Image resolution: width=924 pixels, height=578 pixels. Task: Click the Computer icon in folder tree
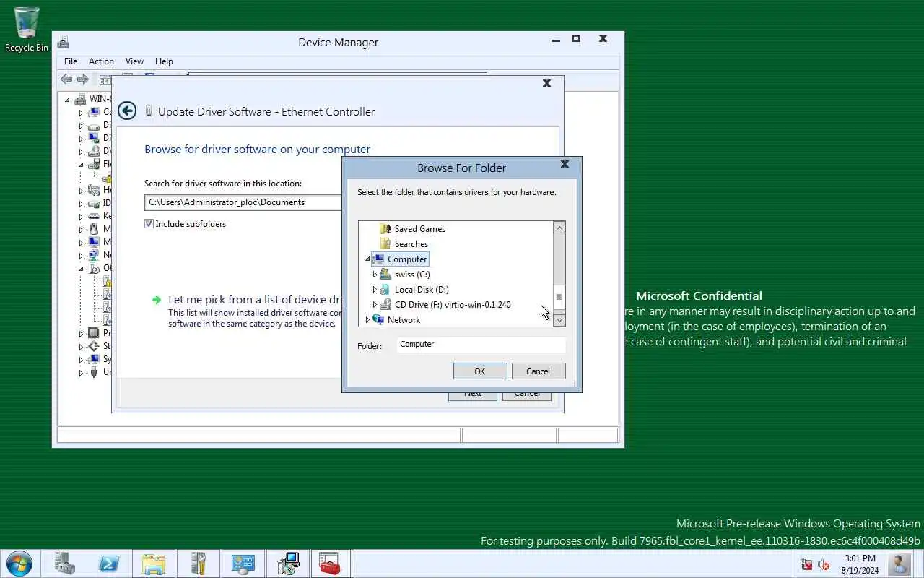point(378,259)
